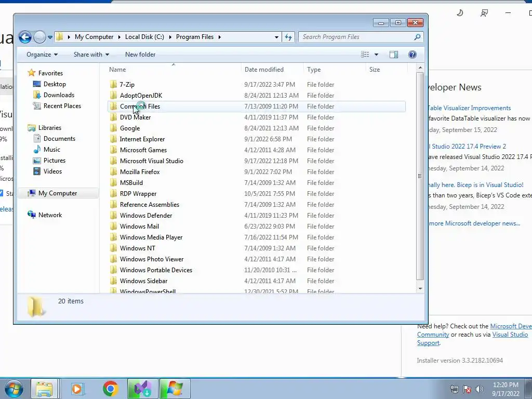Click the file list scroll down arrow

(420, 289)
